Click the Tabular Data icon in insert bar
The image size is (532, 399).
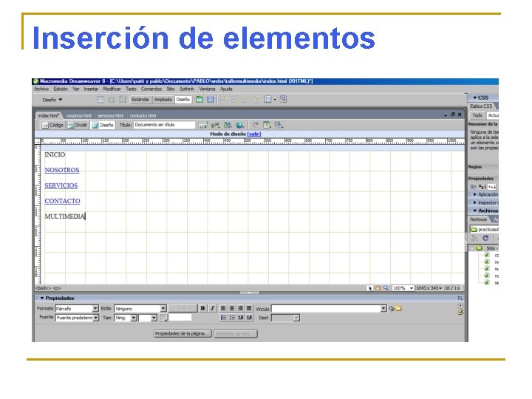pyautogui.click(x=283, y=100)
